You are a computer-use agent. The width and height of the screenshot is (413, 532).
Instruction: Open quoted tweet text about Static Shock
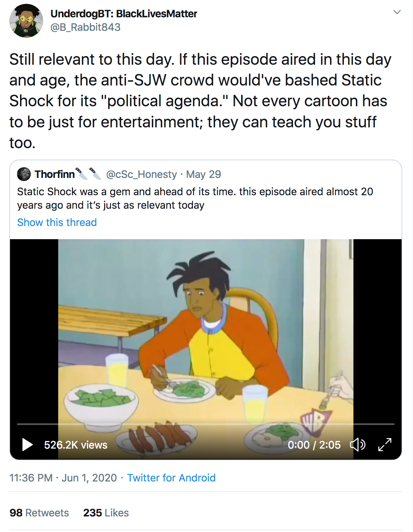click(195, 198)
